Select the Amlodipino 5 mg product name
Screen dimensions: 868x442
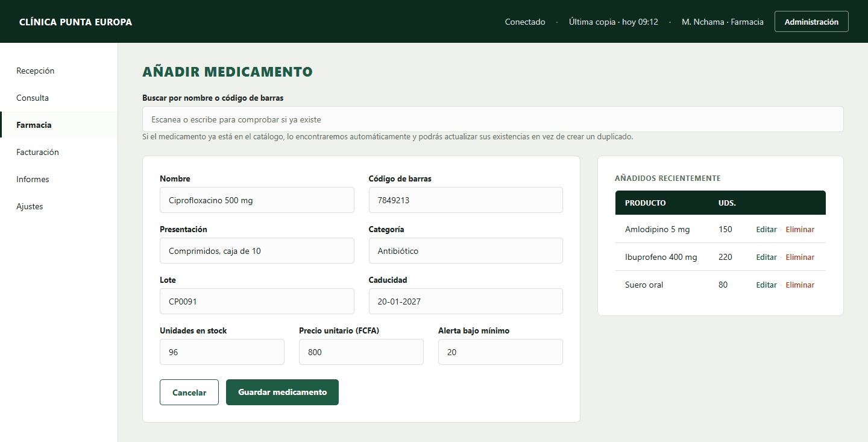[x=657, y=230]
